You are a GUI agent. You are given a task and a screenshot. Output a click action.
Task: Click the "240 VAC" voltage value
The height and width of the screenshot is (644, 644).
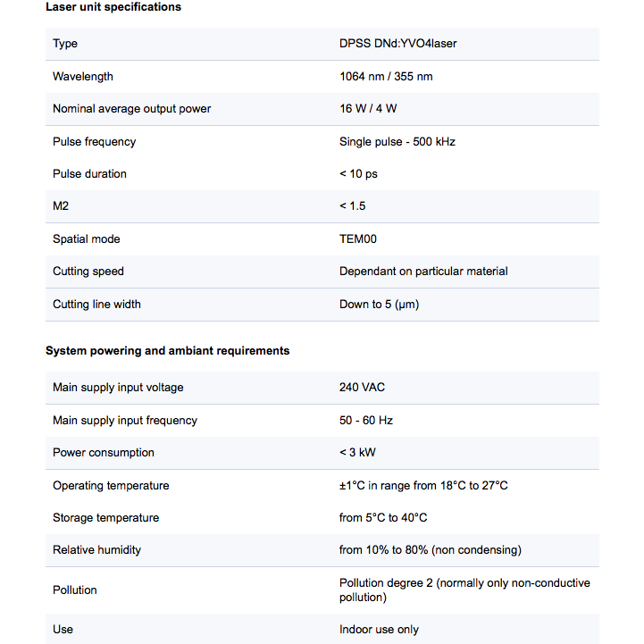point(362,388)
